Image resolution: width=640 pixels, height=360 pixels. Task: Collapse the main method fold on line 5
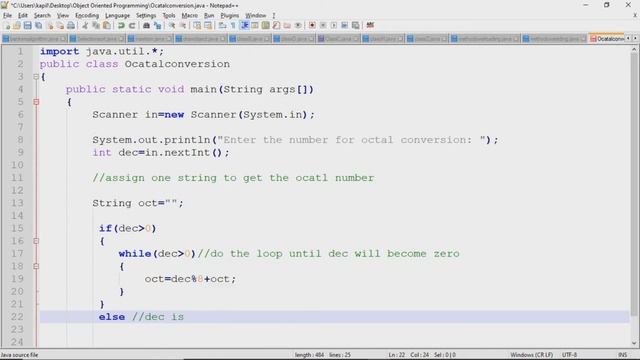(x=36, y=102)
